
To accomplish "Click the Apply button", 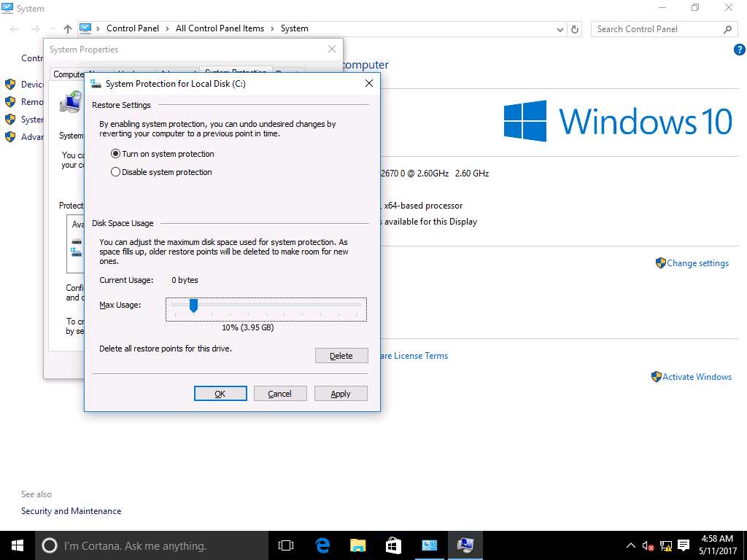I will [341, 393].
